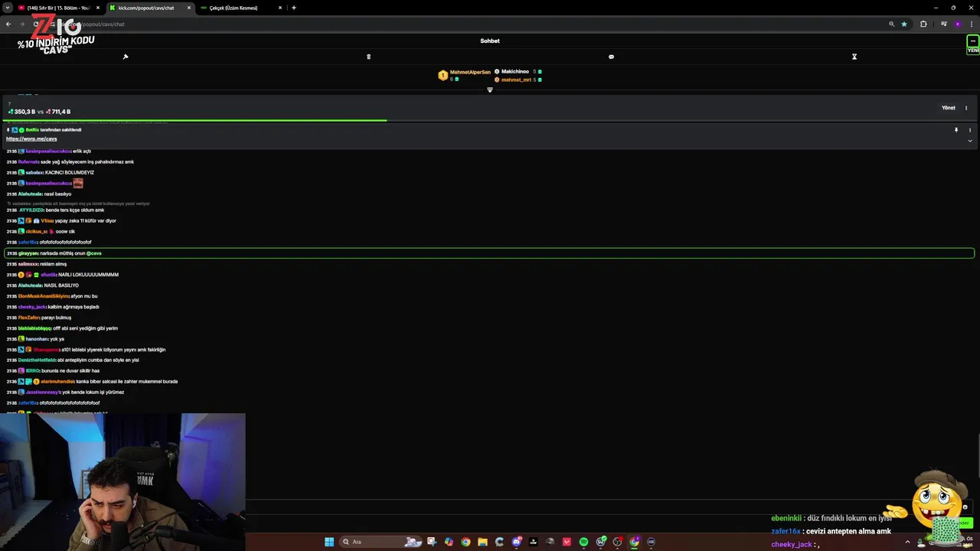Click the highlighted girayyan message

(x=490, y=253)
